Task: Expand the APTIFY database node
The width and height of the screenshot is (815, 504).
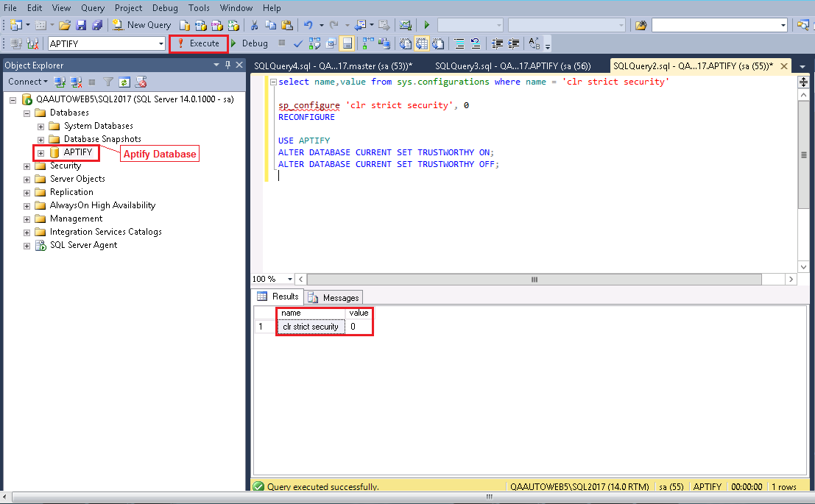Action: click(40, 153)
